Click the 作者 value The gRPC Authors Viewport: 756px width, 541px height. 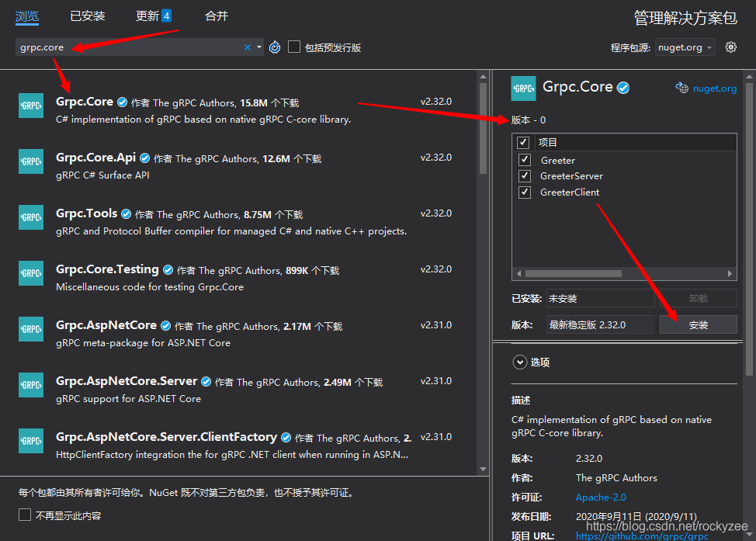point(616,478)
